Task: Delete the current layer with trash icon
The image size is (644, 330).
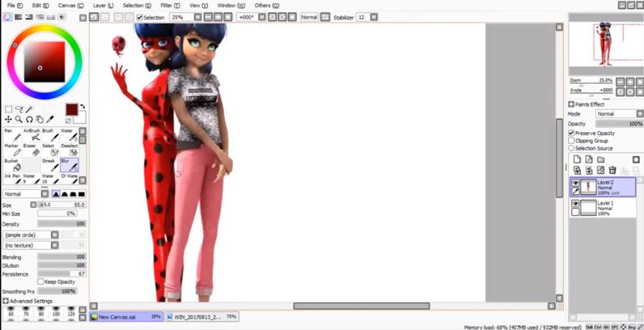Action: click(612, 170)
